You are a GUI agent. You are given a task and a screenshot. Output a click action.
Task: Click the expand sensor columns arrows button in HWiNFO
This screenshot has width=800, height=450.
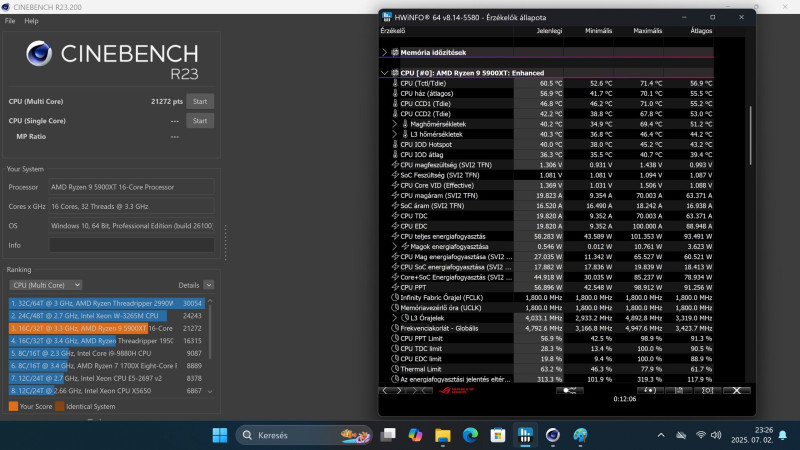coord(392,391)
